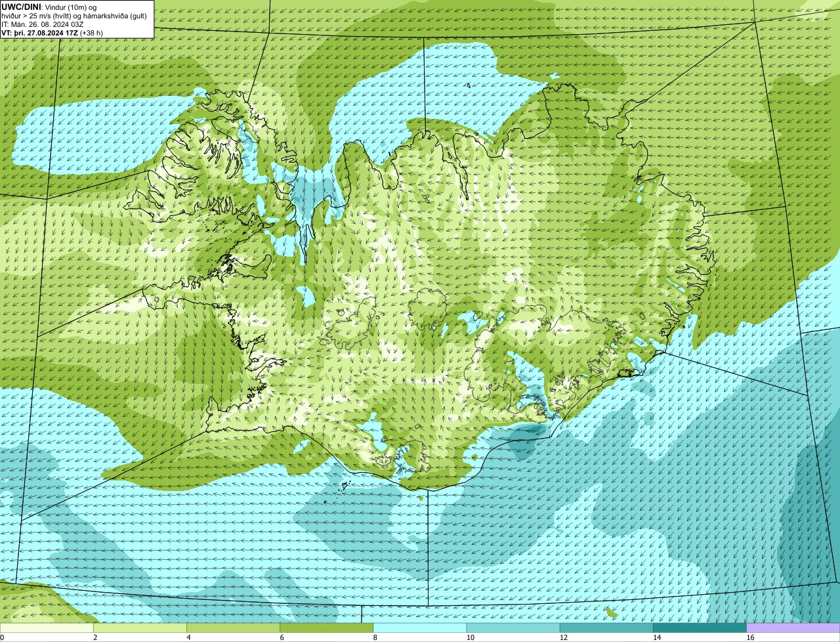The width and height of the screenshot is (840, 642).
Task: Click the legend scale label "4"
Action: [188, 637]
